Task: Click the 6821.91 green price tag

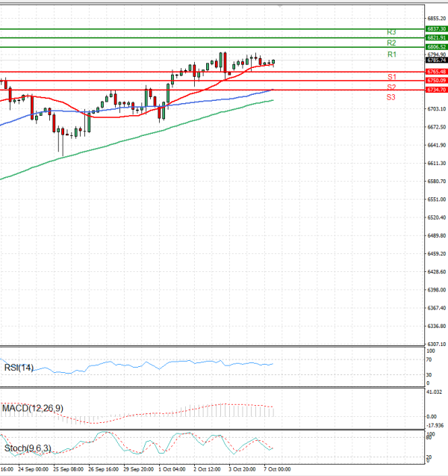Action: coord(435,37)
